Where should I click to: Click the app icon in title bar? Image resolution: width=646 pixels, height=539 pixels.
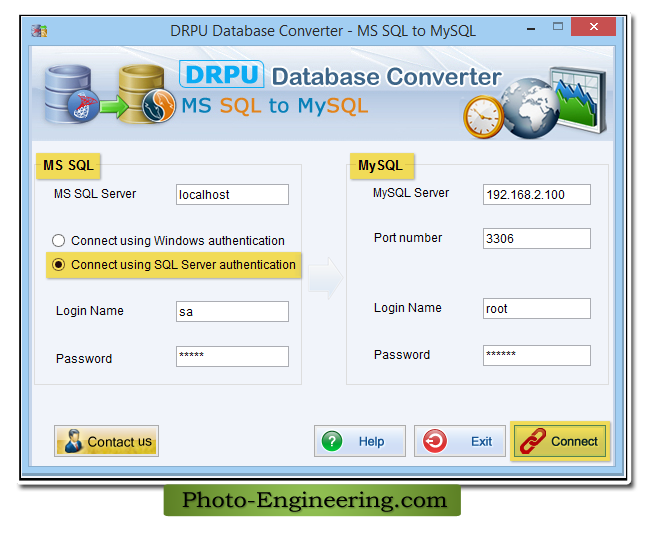(39, 31)
